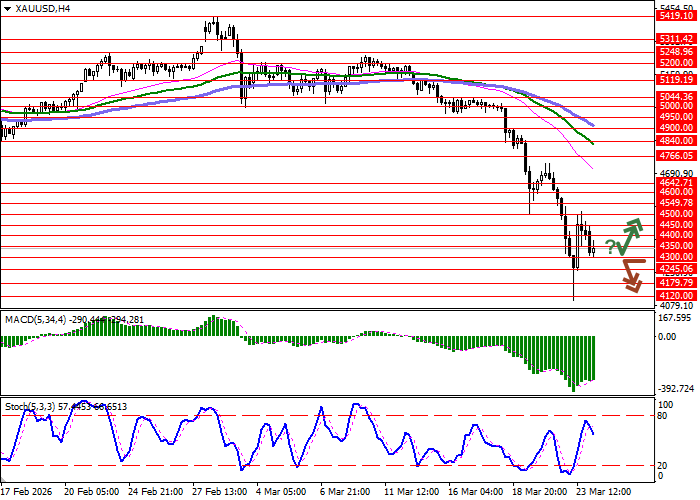The image size is (700, 500).
Task: Click the XAUUSD,H4 chart title
Action: (x=40, y=8)
